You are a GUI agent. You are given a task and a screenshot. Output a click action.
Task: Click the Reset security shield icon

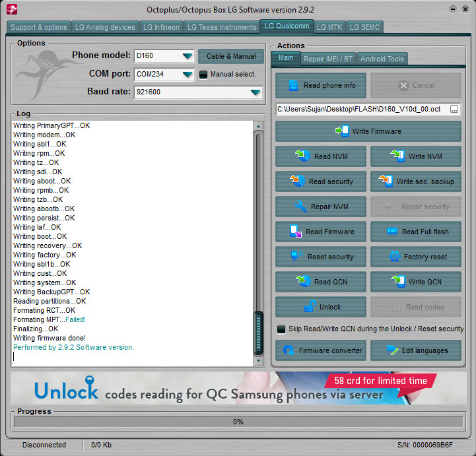tap(296, 256)
